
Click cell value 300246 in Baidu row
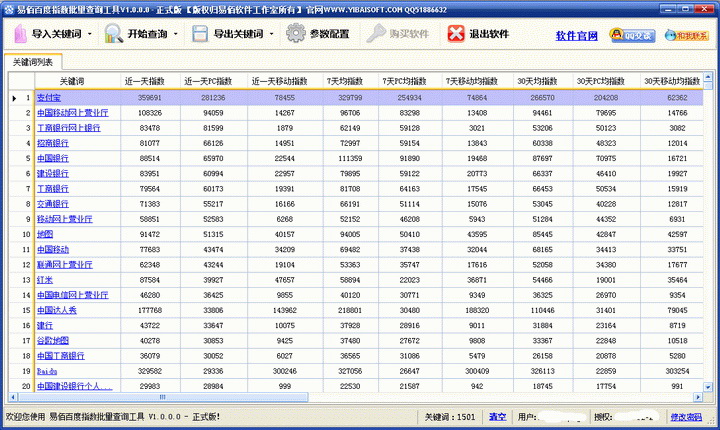pos(285,371)
